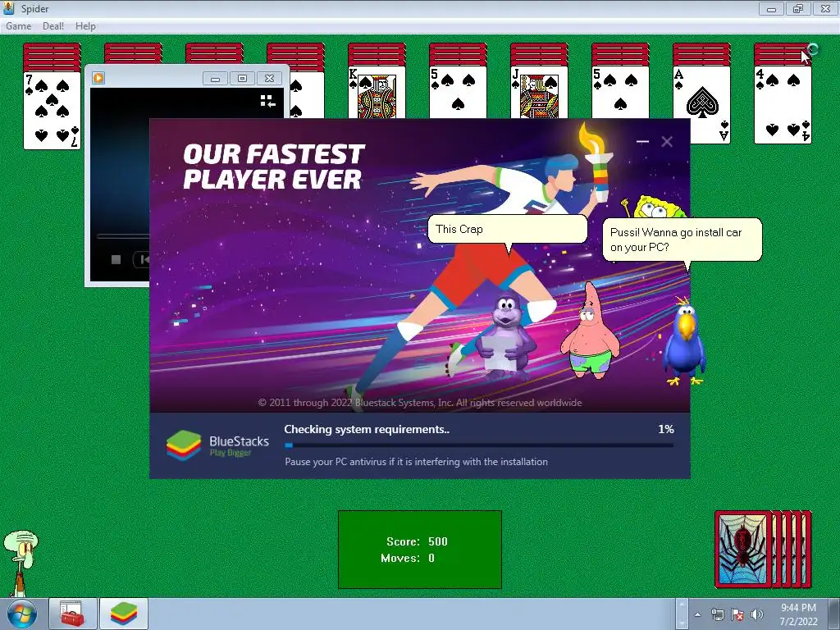Screen dimensions: 840x630
Task: Click the "OUR FASTEST PLAYER EVER" heading
Action: click(273, 167)
